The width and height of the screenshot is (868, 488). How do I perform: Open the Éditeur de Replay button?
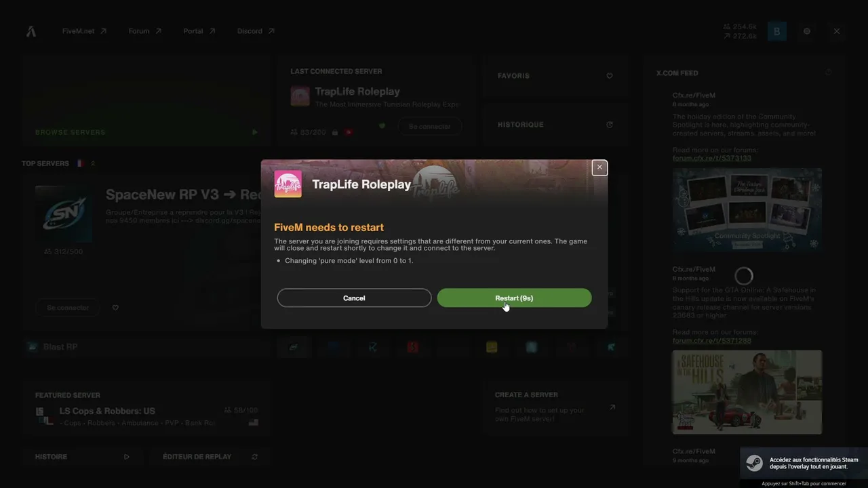coord(210,457)
